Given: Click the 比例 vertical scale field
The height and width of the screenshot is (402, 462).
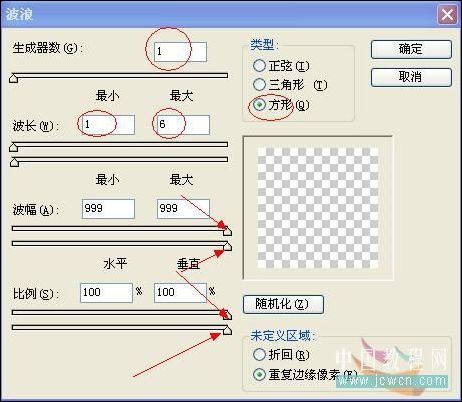Looking at the screenshot, I should pos(180,293).
